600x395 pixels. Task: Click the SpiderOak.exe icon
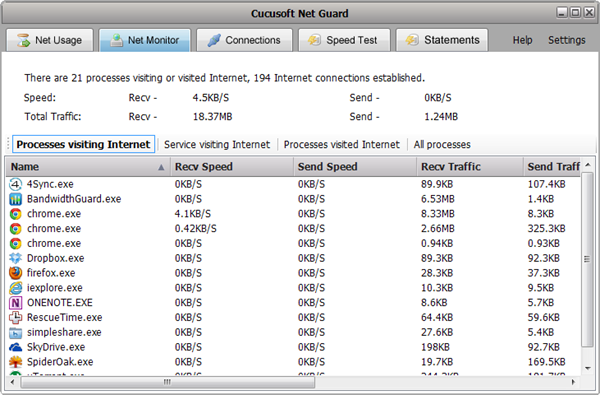(x=15, y=362)
